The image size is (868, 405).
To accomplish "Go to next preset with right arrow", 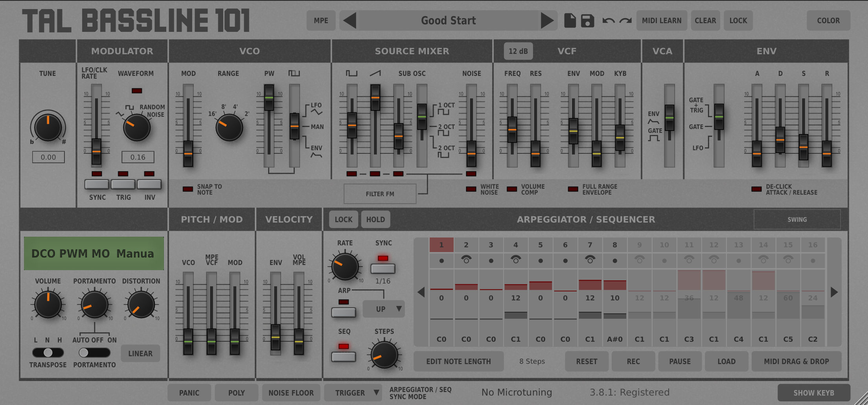I will 547,20.
